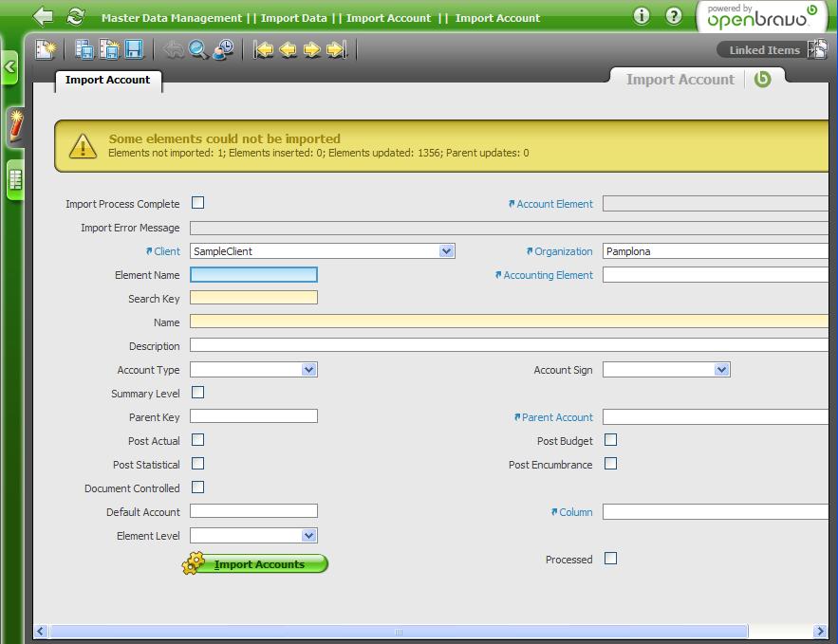
Task: Select the Import Account tab
Action: coord(107,81)
